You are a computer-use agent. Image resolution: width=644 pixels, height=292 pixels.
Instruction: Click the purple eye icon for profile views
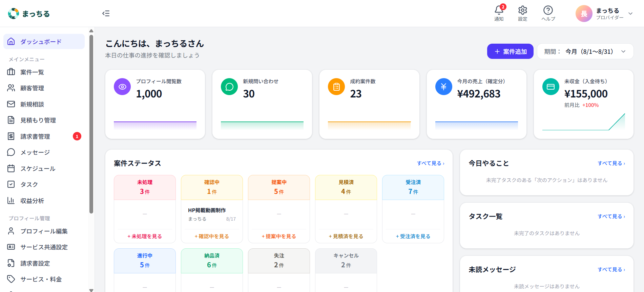122,87
